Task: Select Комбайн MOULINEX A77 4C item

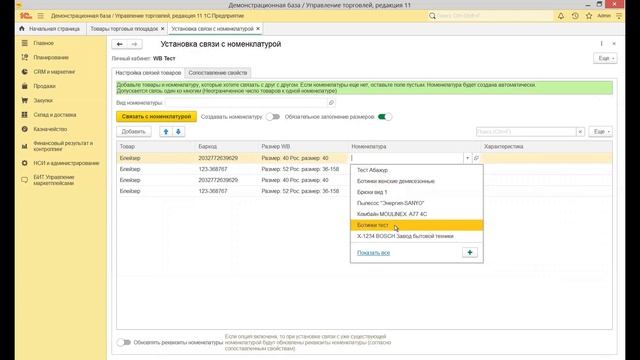Action: (x=417, y=214)
